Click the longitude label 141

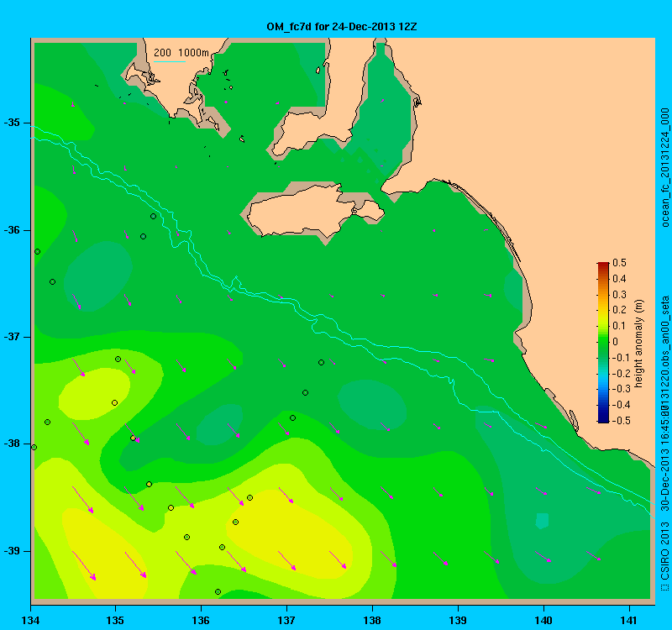tap(629, 620)
